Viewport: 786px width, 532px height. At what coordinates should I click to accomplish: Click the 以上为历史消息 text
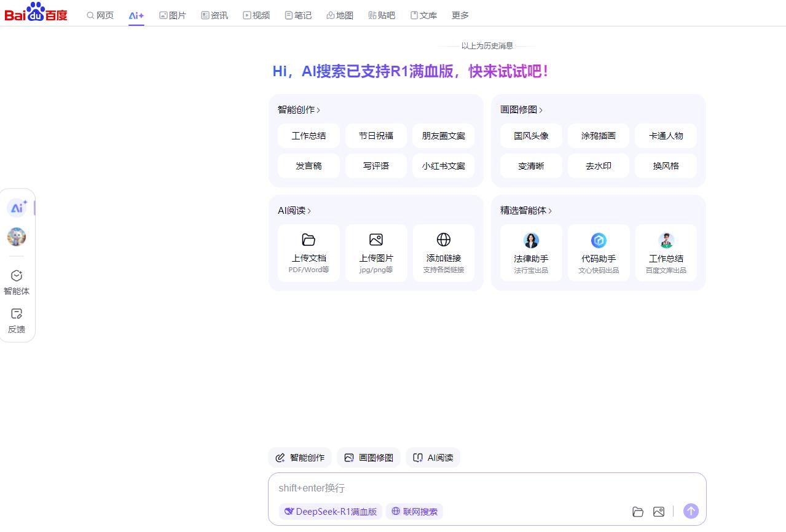pos(487,45)
